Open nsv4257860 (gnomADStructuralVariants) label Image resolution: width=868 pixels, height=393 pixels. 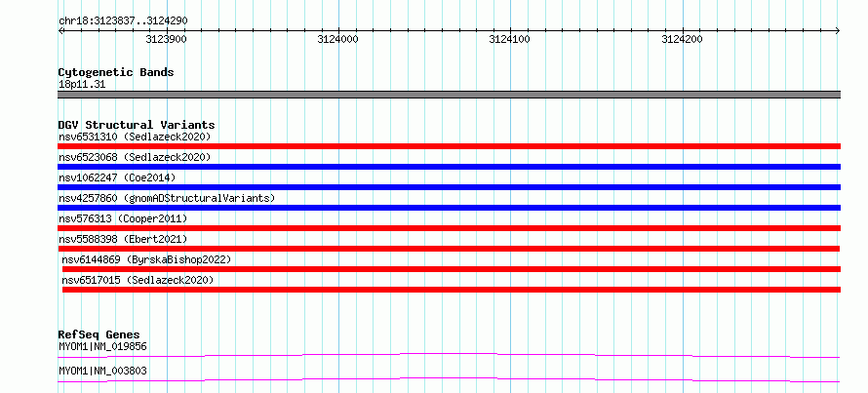(167, 198)
